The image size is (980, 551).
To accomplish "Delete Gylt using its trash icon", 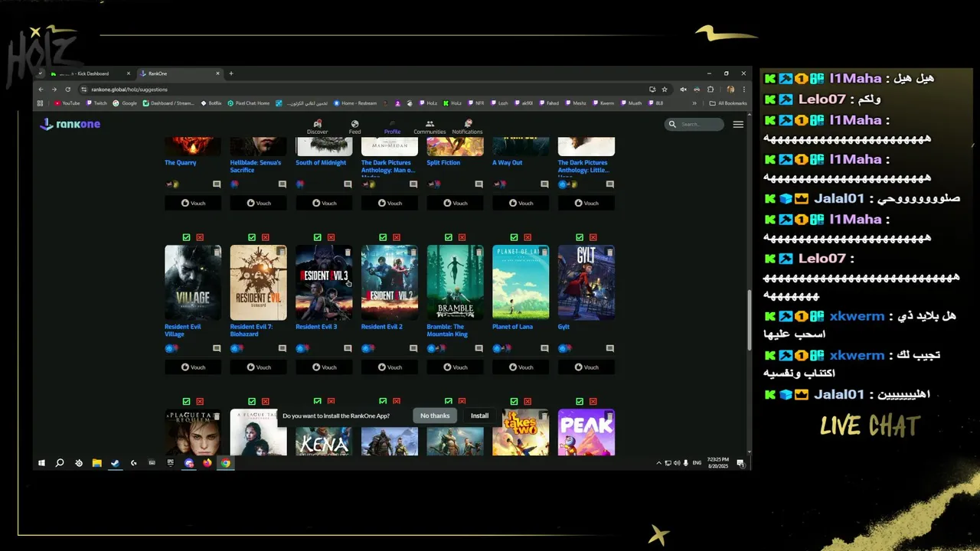I will [610, 252].
